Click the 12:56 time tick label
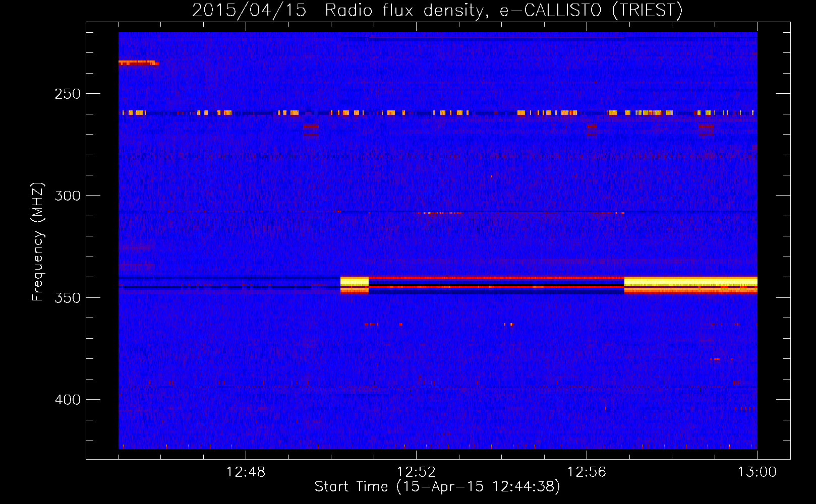The image size is (816, 504). [x=587, y=472]
